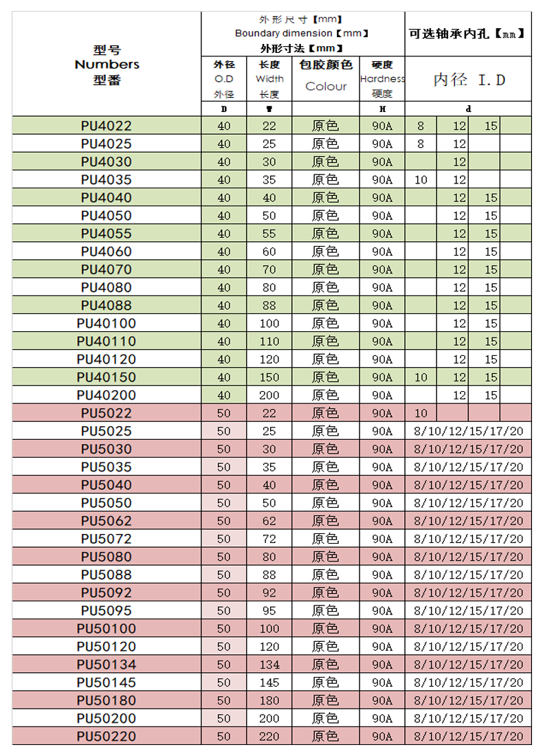The image size is (543, 756).
Task: Click the Boundary dimension header cell
Action: (303, 34)
